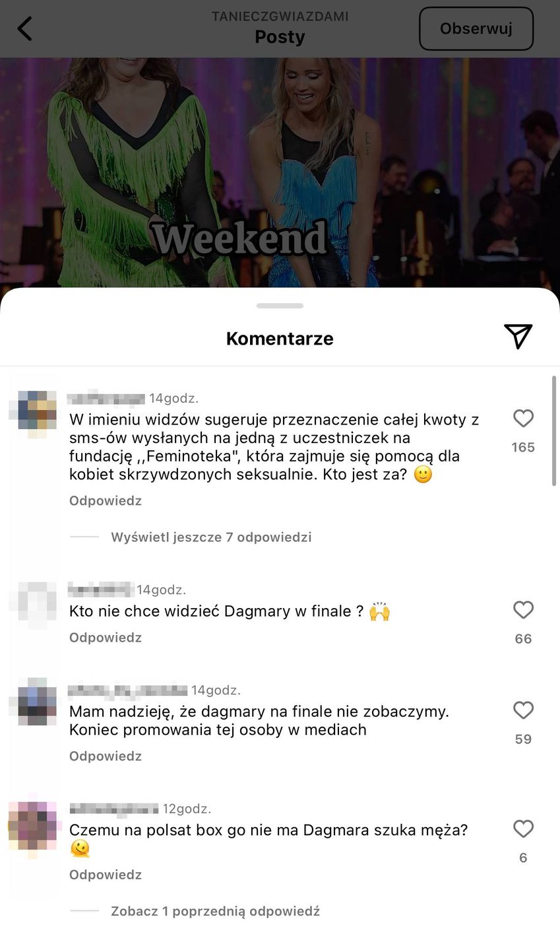Reply to the Feminoteka comment via Odpowiedz
The height and width of the screenshot is (950, 560).
tap(106, 500)
